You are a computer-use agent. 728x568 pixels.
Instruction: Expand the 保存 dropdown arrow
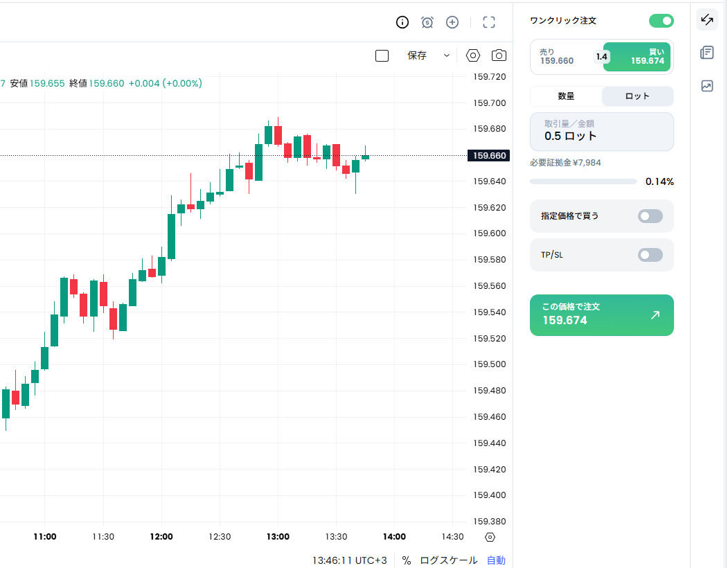click(447, 55)
